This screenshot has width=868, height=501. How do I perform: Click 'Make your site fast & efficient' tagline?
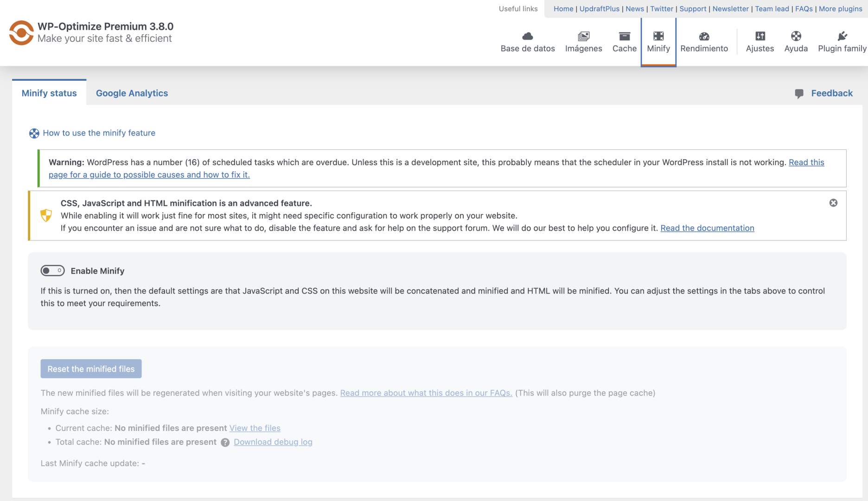coord(104,38)
